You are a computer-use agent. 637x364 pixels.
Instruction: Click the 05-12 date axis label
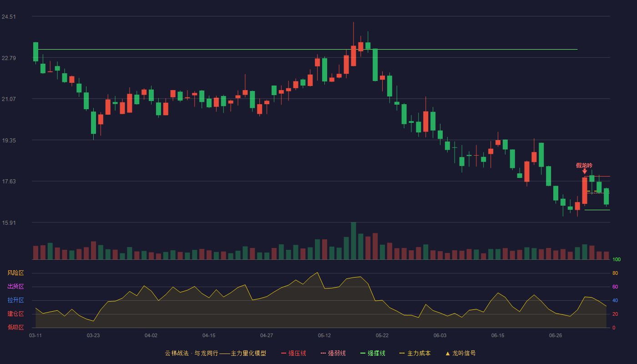324,335
